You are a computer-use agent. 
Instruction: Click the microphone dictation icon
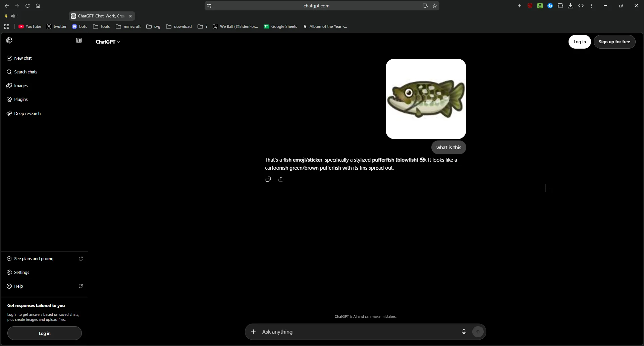[464, 332]
